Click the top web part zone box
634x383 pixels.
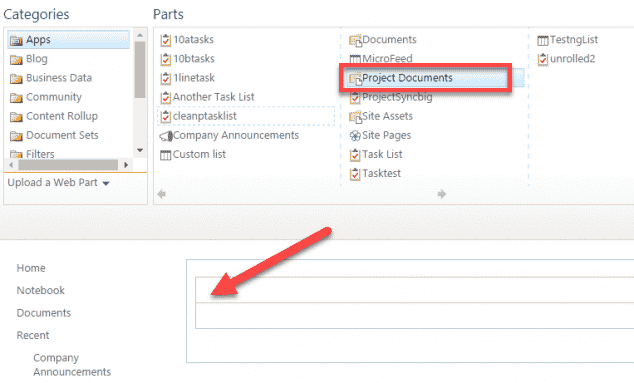[x=414, y=290]
